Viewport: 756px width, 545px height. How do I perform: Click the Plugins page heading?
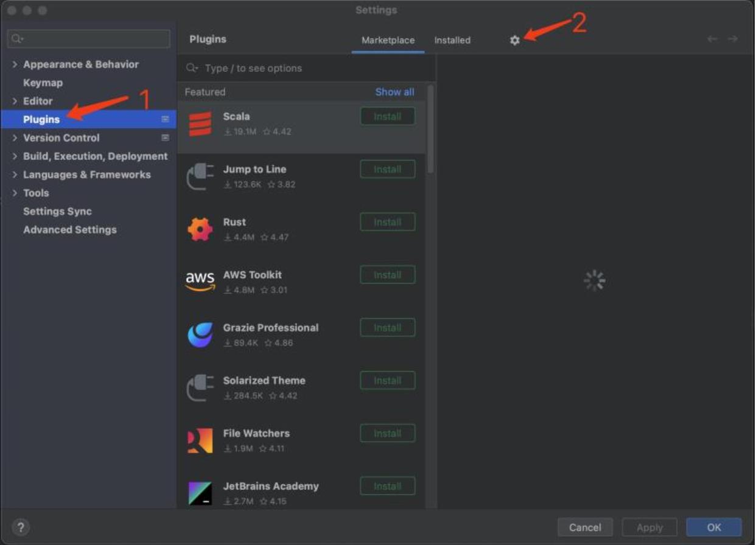pyautogui.click(x=208, y=39)
